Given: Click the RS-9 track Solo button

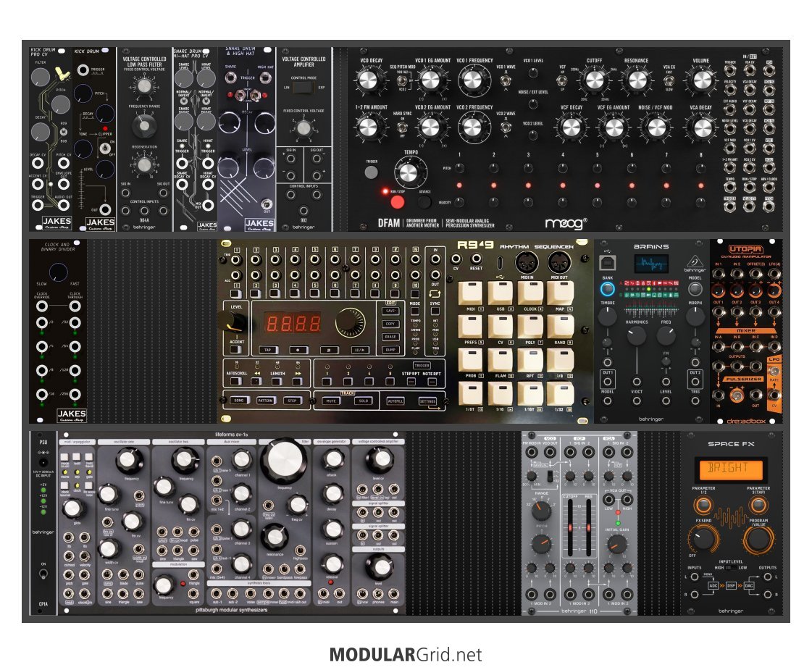Looking at the screenshot, I should pos(363,401).
